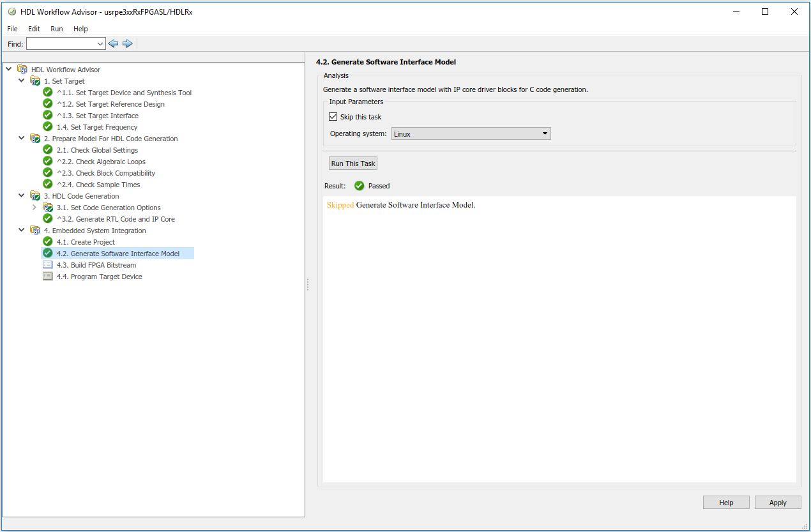Click the Build FPGA Bitstream task icon
This screenshot has width=811, height=532.
click(47, 265)
